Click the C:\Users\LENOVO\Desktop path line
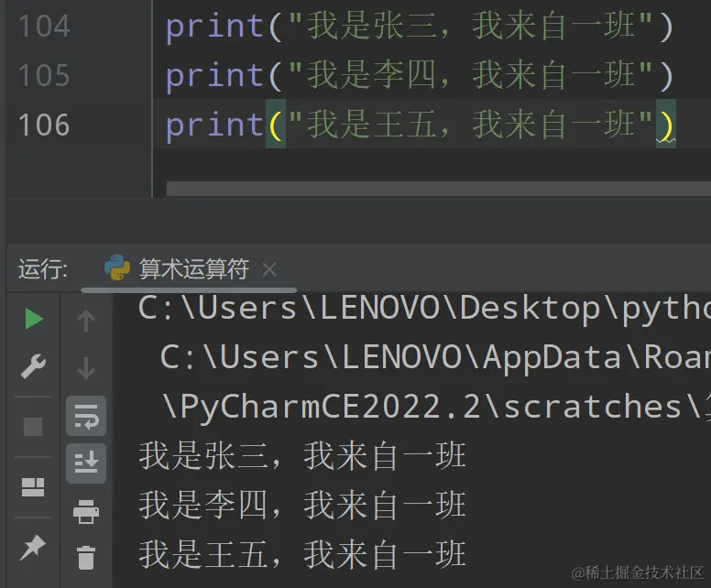This screenshot has height=588, width=711. pos(424,309)
